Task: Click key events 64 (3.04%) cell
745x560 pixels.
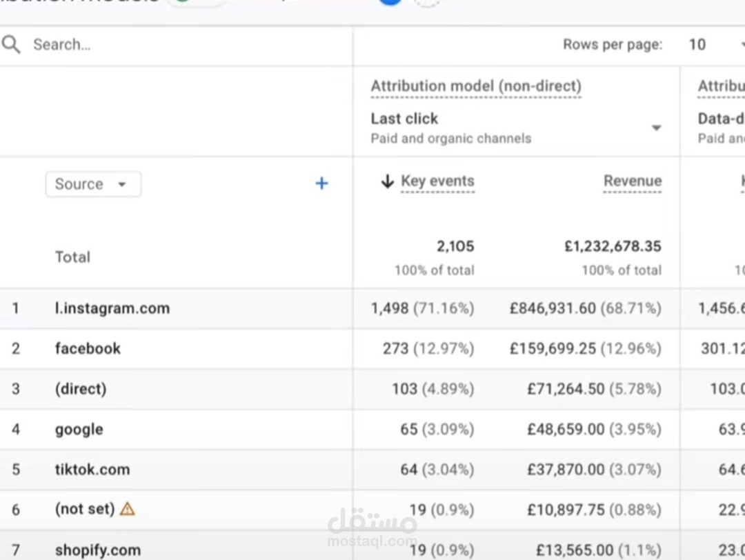Action: (437, 470)
